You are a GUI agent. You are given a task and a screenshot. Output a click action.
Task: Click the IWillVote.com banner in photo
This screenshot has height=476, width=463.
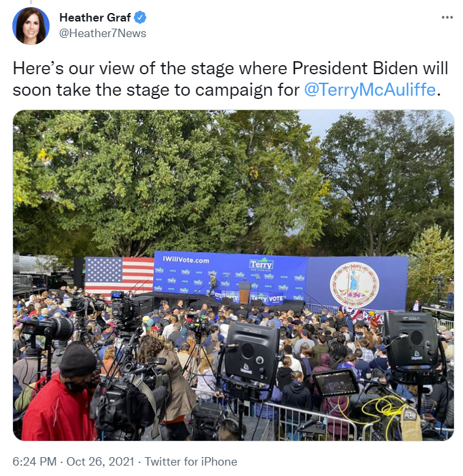186,260
